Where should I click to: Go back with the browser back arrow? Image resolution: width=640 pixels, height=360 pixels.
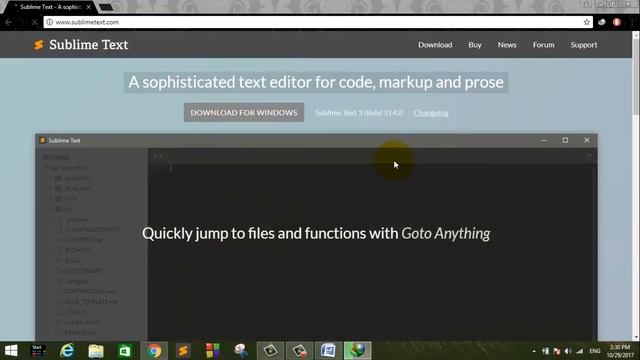pos(9,22)
